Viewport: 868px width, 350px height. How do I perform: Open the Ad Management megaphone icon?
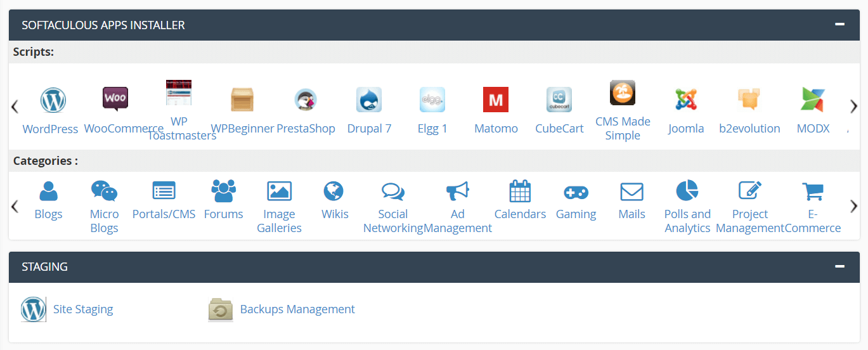click(x=457, y=191)
